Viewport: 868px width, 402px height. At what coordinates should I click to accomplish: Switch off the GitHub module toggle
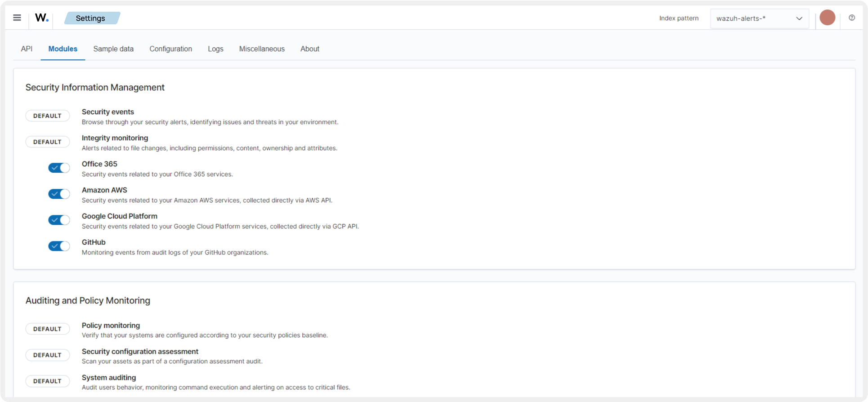pos(59,246)
